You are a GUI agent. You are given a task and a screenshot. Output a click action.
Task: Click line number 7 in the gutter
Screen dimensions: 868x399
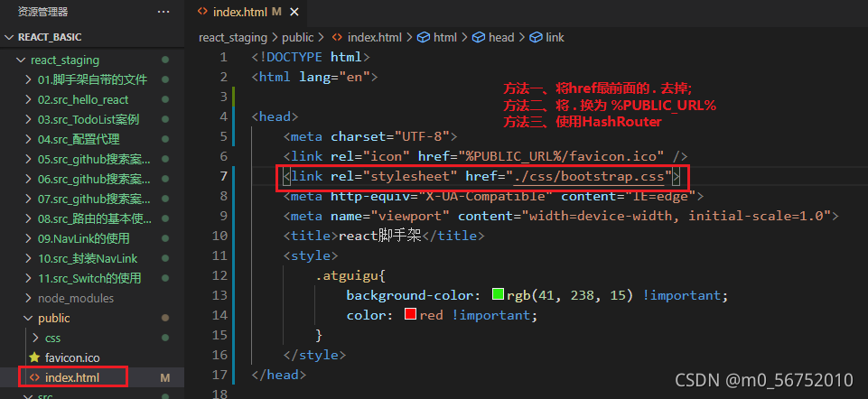pyautogui.click(x=223, y=176)
